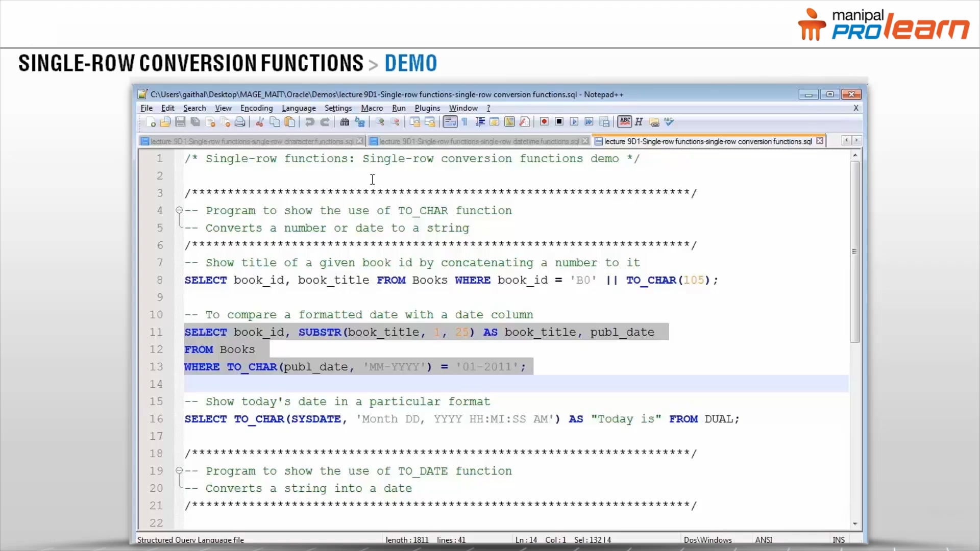Click the vertical scrollbar down arrow
980x551 pixels.
[855, 523]
